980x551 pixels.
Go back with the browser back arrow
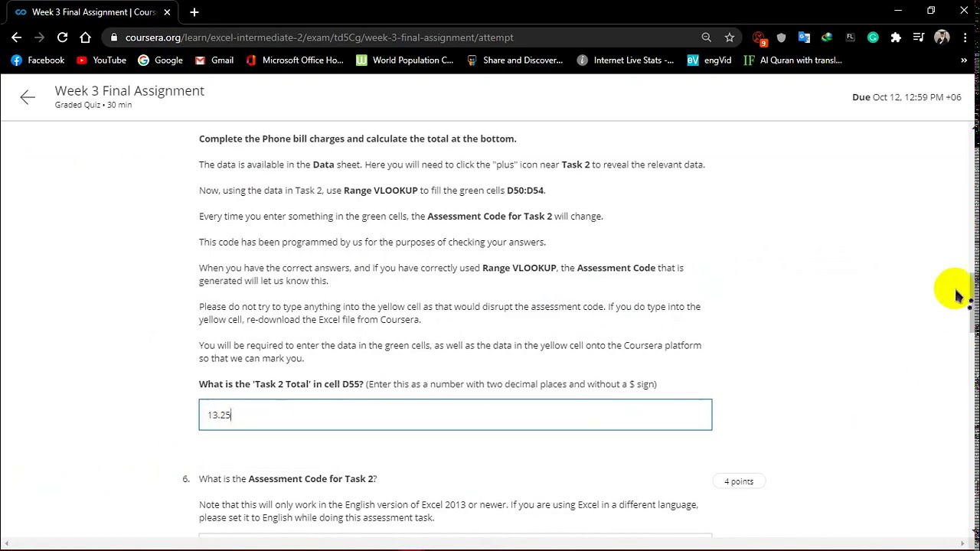[x=17, y=37]
